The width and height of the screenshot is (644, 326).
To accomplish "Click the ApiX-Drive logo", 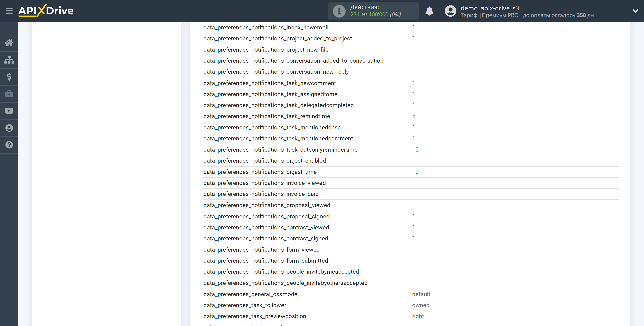I will click(46, 11).
